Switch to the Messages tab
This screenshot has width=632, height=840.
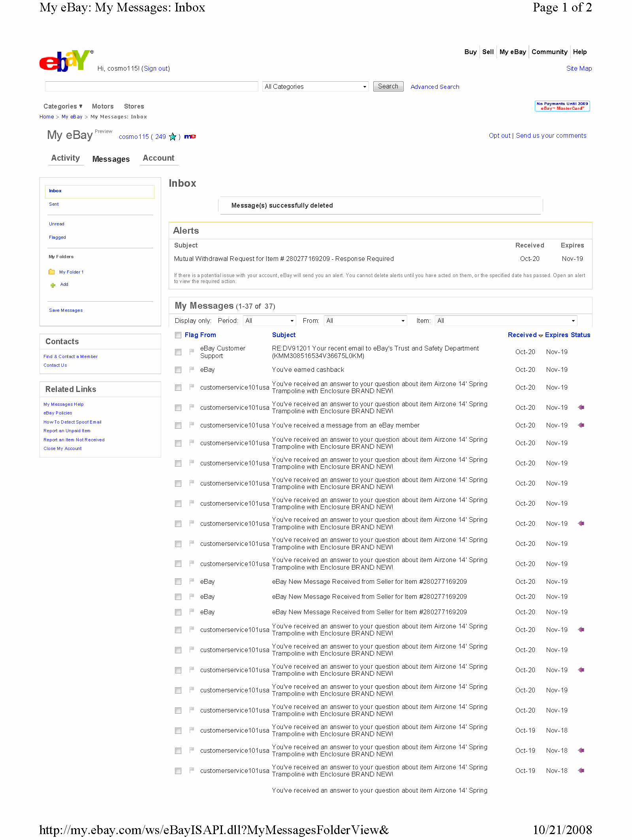(x=111, y=159)
